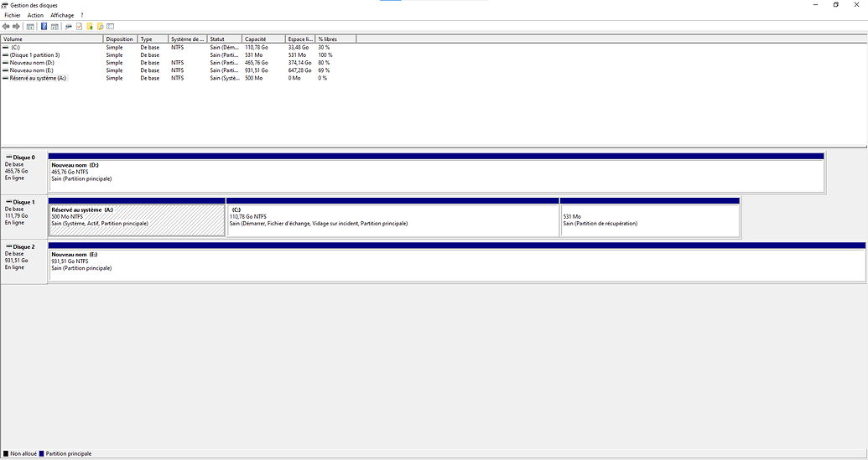
Task: Open Help via the blue question-mark icon
Action: pyautogui.click(x=44, y=27)
